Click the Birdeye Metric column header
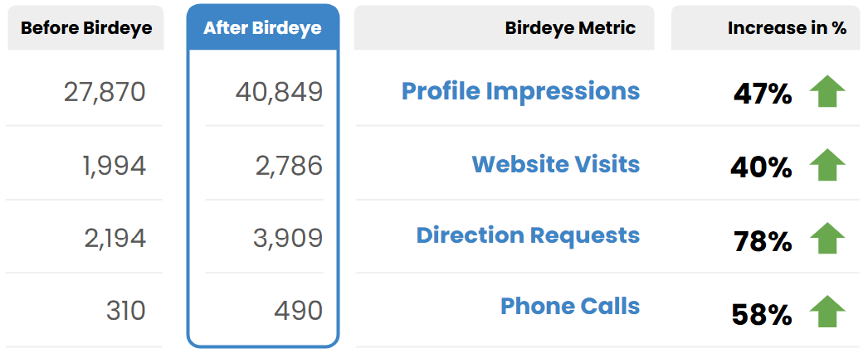The width and height of the screenshot is (868, 358). pyautogui.click(x=570, y=28)
